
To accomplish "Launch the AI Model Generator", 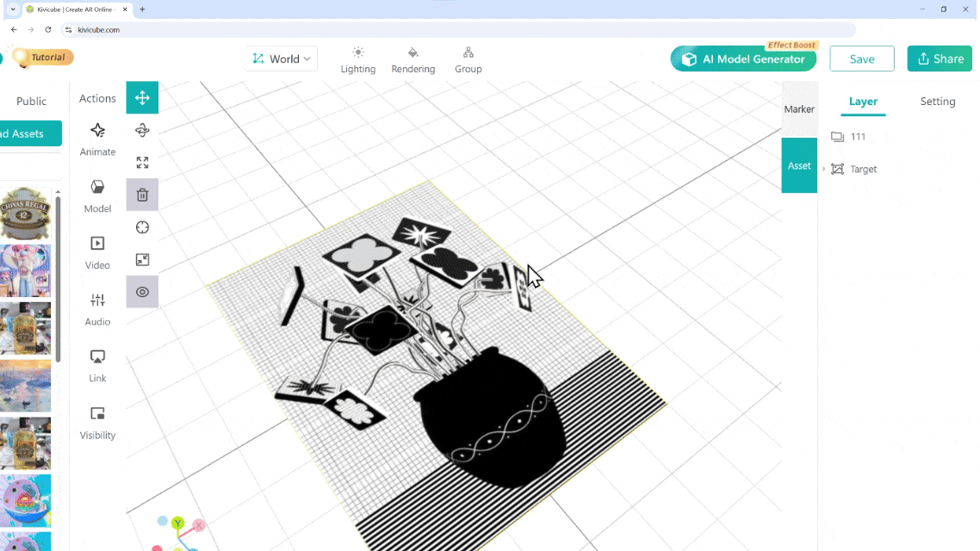I will pos(742,59).
